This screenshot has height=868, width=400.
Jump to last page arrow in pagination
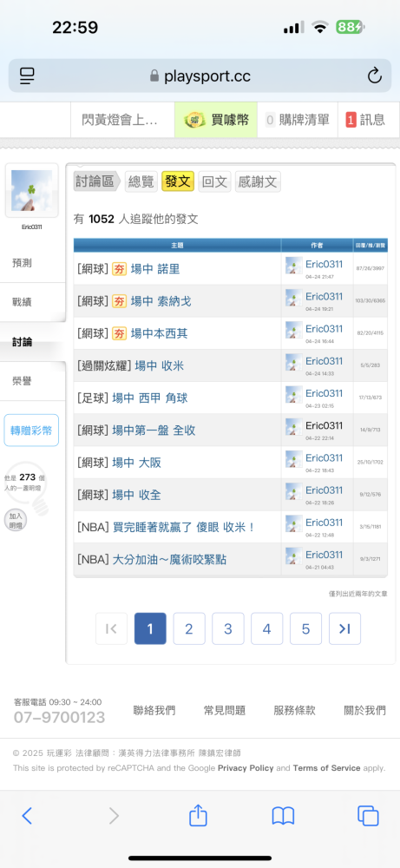coord(344,628)
